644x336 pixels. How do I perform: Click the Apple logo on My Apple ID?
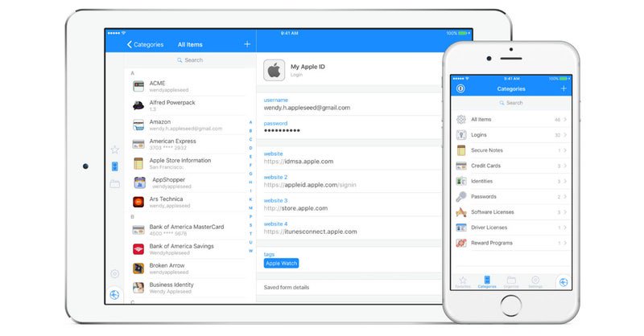pos(274,70)
